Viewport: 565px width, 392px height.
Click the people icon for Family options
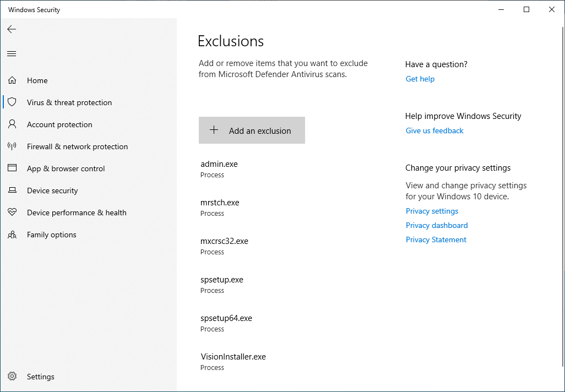coord(12,235)
